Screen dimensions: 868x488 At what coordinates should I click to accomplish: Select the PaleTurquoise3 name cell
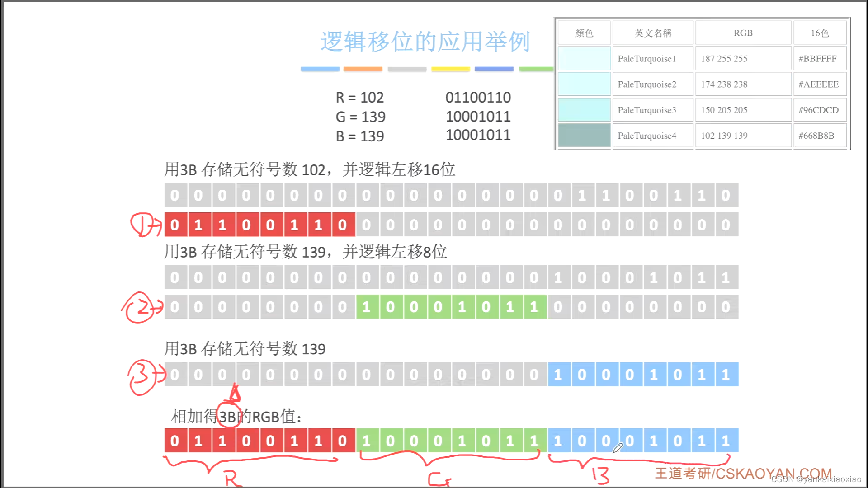click(x=653, y=110)
